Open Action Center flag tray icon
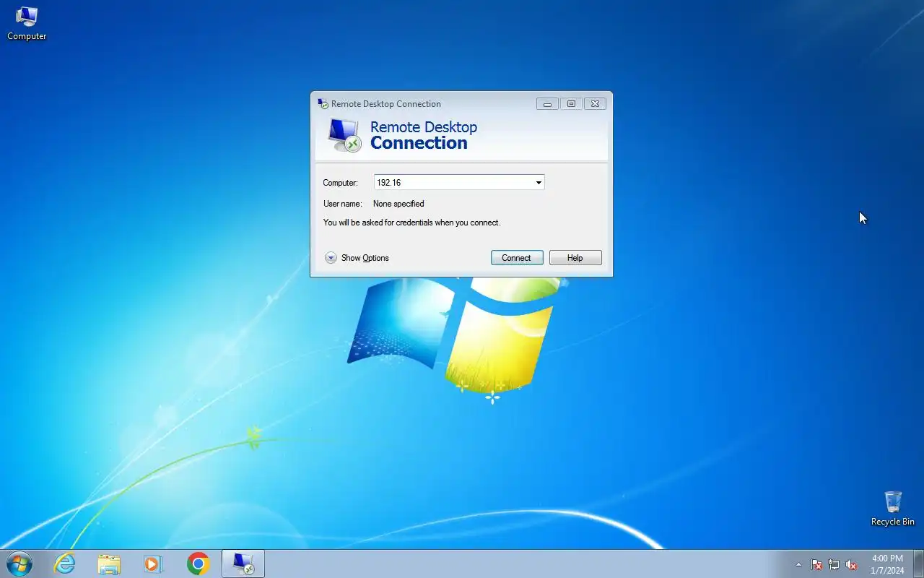This screenshot has width=924, height=578. (x=816, y=565)
